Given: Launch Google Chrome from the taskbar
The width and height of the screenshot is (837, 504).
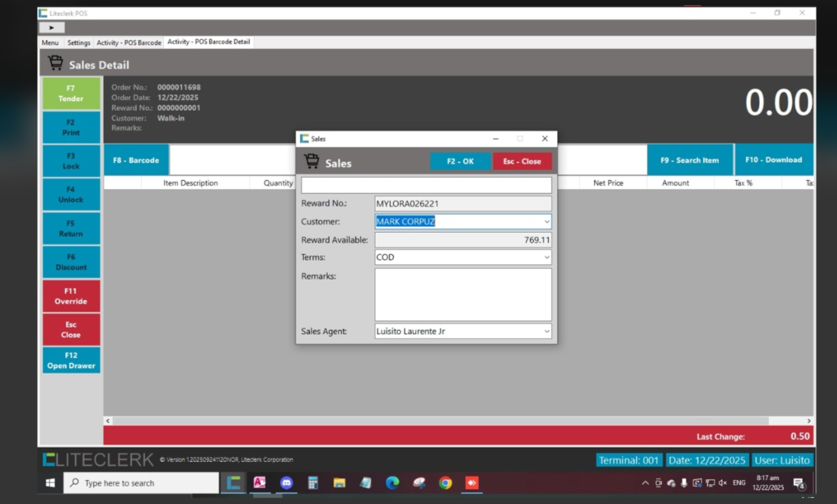Looking at the screenshot, I should (x=445, y=483).
